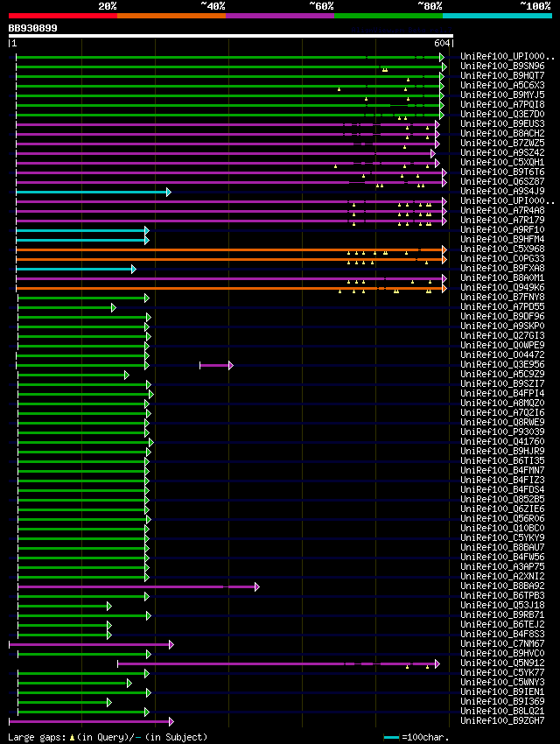The width and height of the screenshot is (560, 744).
Task: Open hit UniRef100_B9SN96
Action: click(x=502, y=66)
